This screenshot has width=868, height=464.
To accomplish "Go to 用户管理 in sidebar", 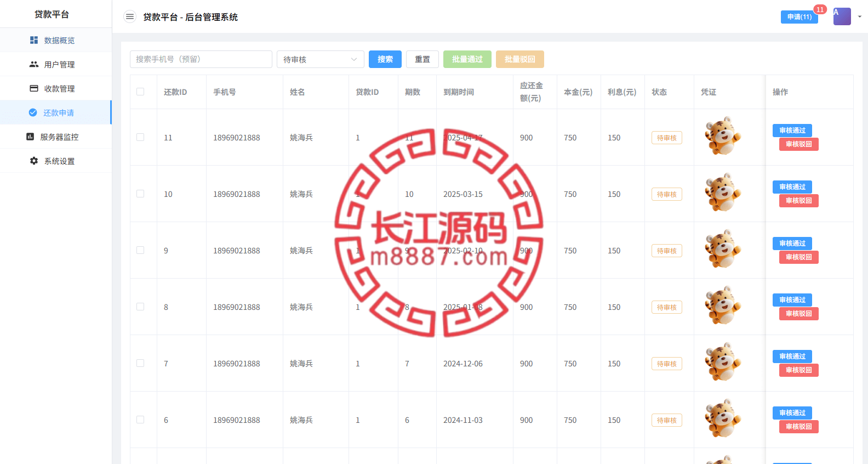I will 56,64.
